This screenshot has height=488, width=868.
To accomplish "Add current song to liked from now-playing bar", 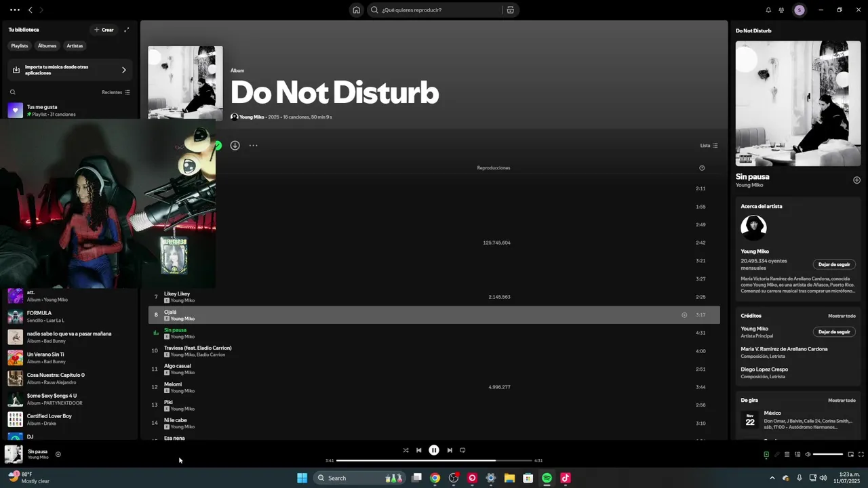I will click(58, 454).
